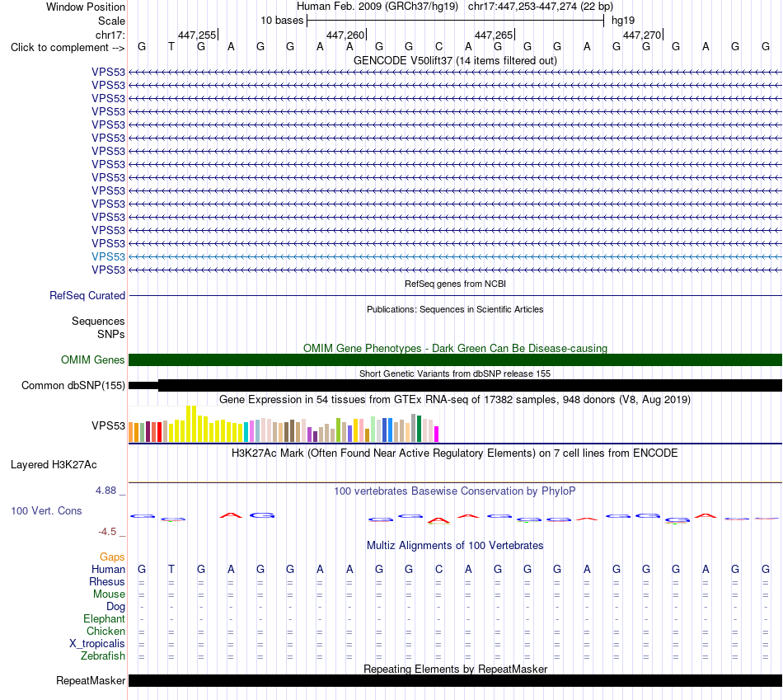Click the 'Window Position' label

[x=86, y=7]
